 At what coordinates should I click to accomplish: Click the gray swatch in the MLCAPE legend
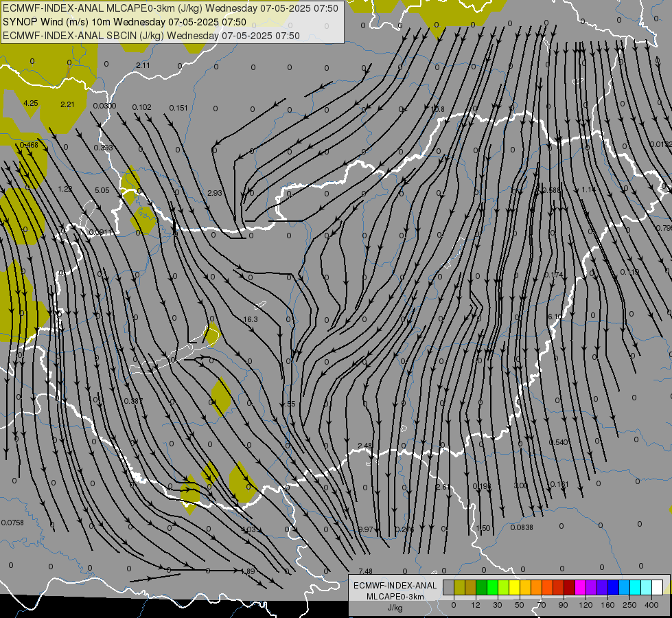(449, 588)
